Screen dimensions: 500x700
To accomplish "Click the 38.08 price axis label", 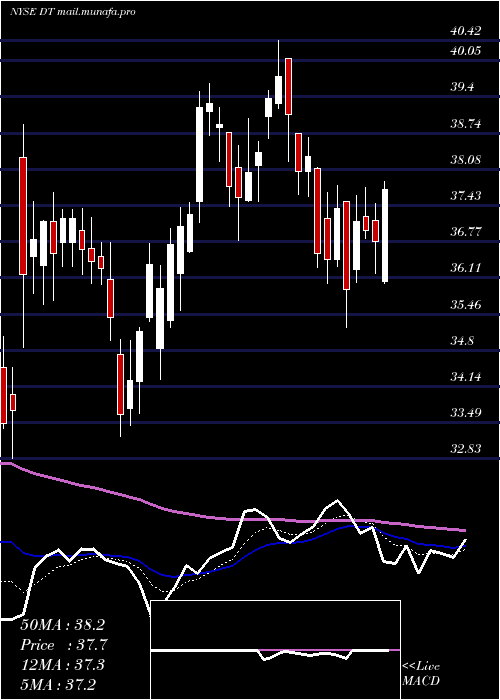I will [466, 159].
